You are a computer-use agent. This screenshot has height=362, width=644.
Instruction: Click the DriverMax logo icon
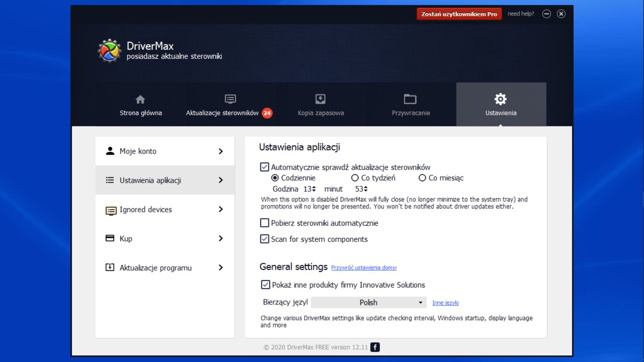tap(109, 51)
